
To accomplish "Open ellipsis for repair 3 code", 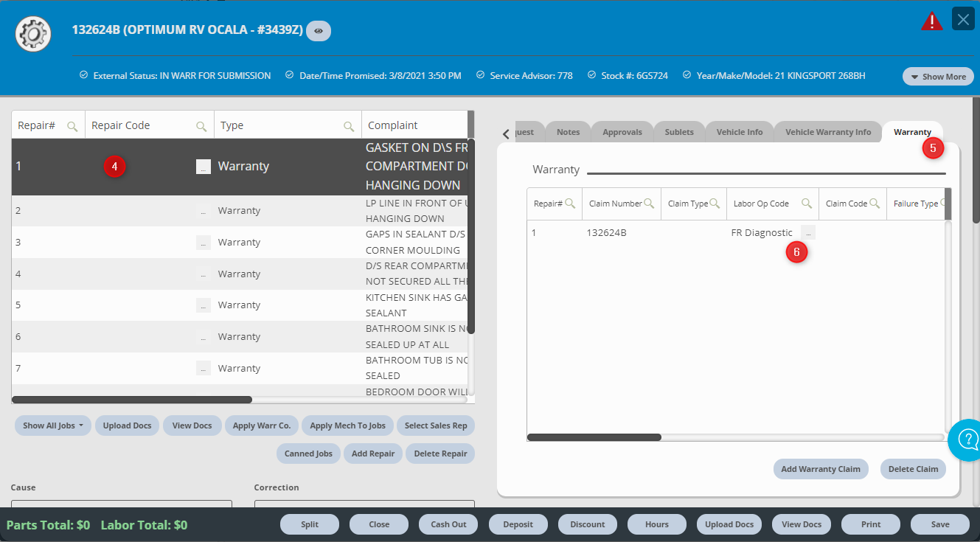I will click(204, 243).
